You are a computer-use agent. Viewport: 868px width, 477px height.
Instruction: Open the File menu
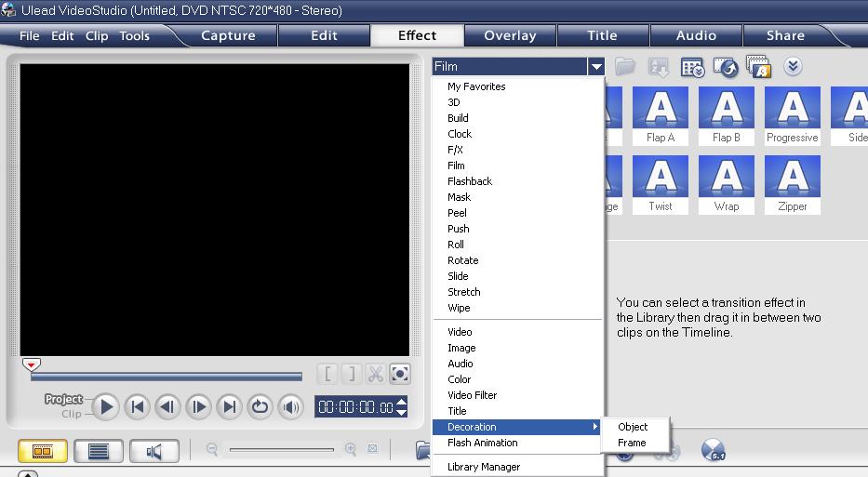click(x=30, y=36)
